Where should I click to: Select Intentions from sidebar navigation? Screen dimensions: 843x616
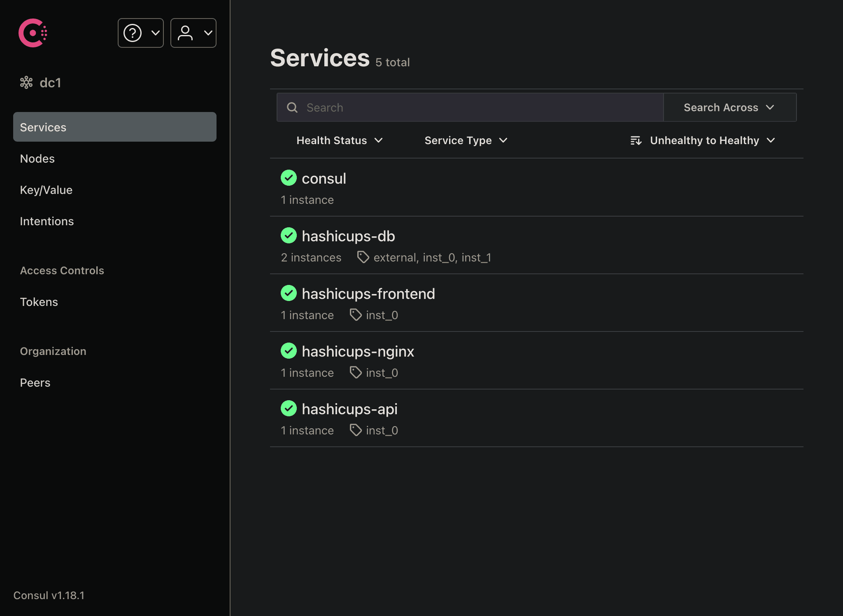point(47,221)
